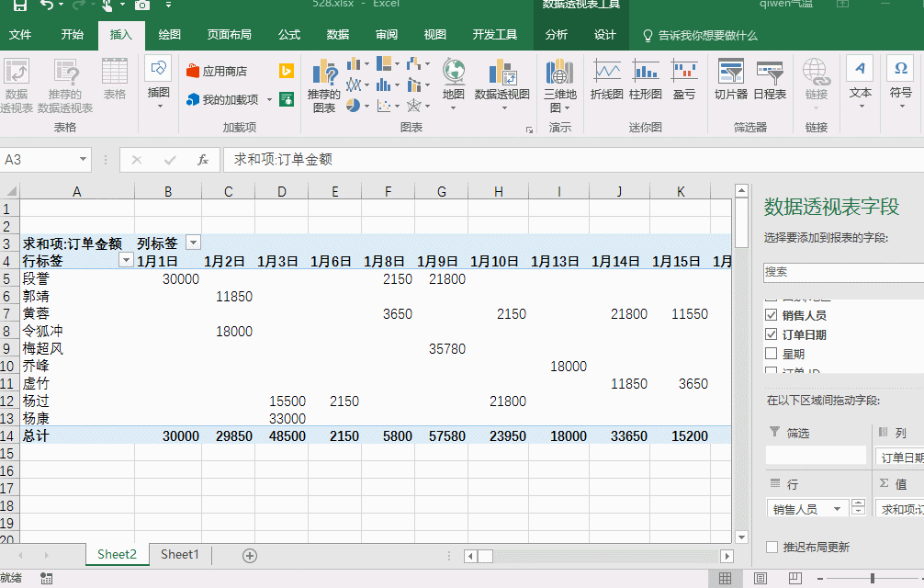Click the camera icon in quick access toolbar
The width and height of the screenshot is (924, 588).
(142, 6)
